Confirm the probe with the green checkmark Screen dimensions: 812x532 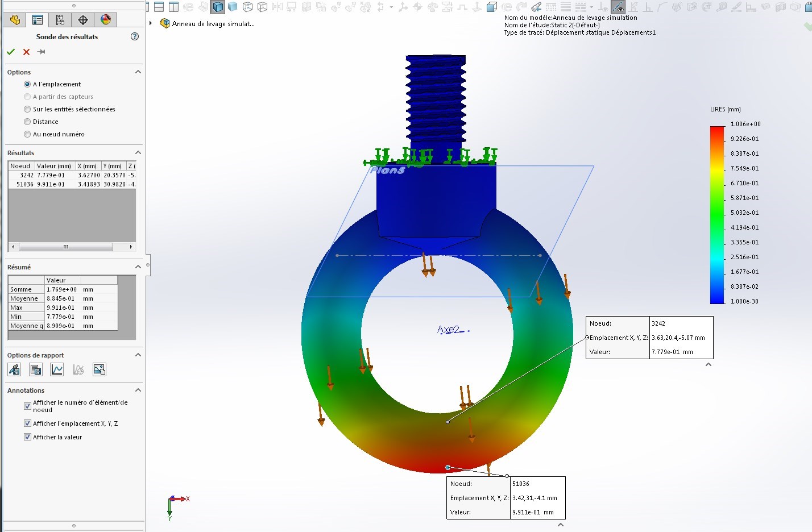tap(11, 52)
